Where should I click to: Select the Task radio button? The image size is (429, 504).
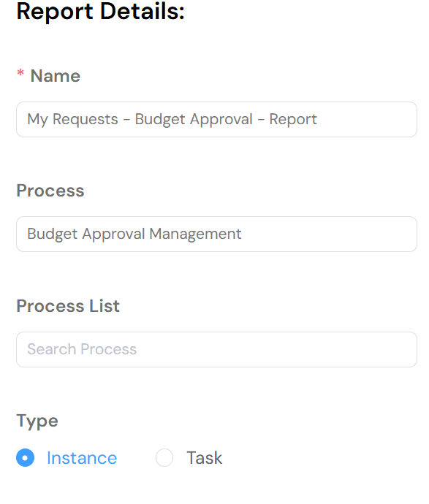pyautogui.click(x=164, y=457)
